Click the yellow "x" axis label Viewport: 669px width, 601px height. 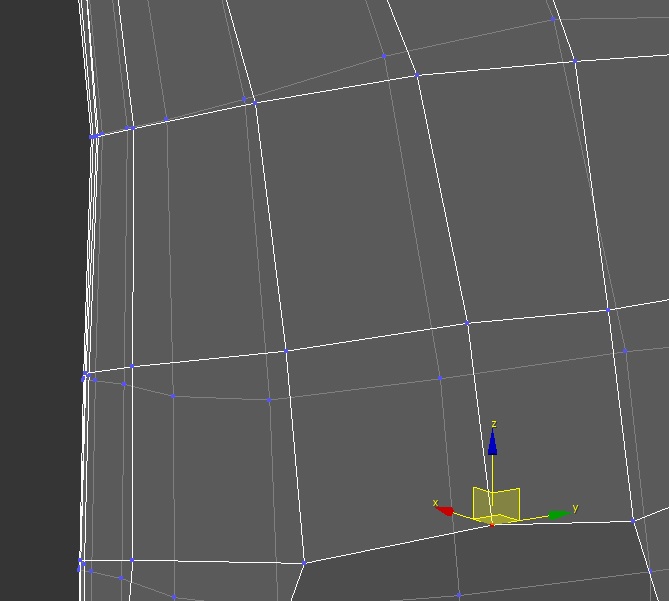click(435, 502)
